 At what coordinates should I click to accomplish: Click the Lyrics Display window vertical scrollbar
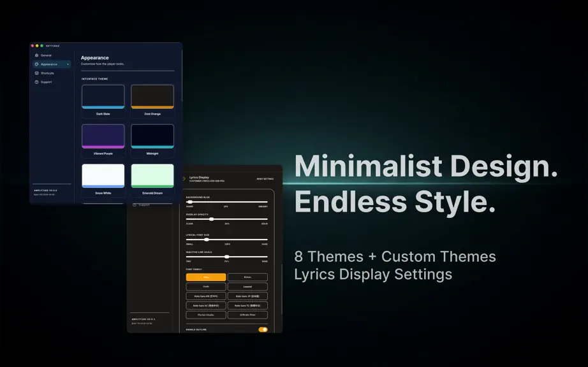pyautogui.click(x=282, y=289)
